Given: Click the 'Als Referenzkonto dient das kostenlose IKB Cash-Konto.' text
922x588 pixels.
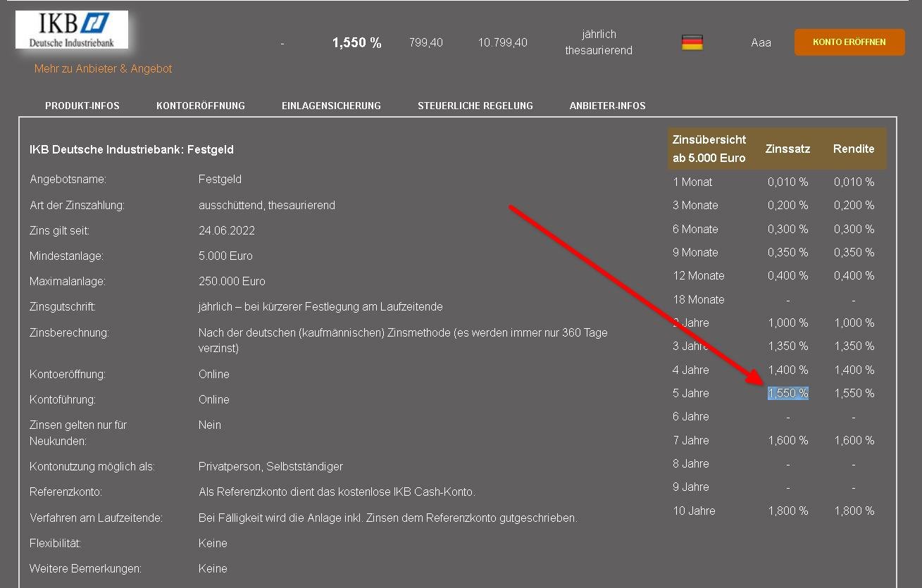Looking at the screenshot, I should click(x=337, y=492).
